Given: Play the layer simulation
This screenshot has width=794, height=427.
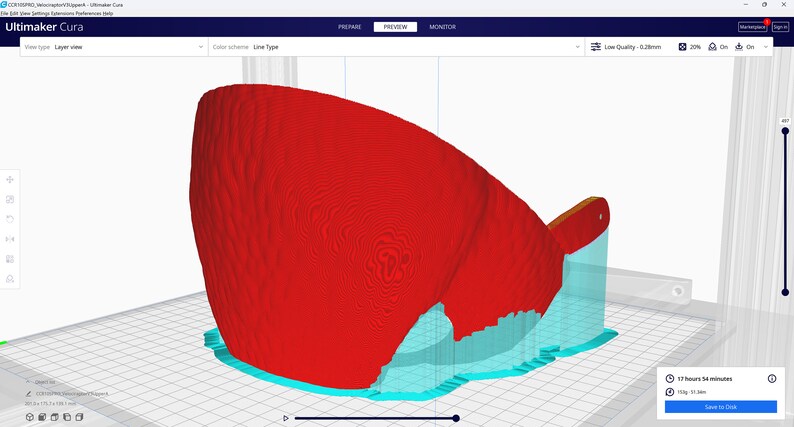Looking at the screenshot, I should point(286,418).
